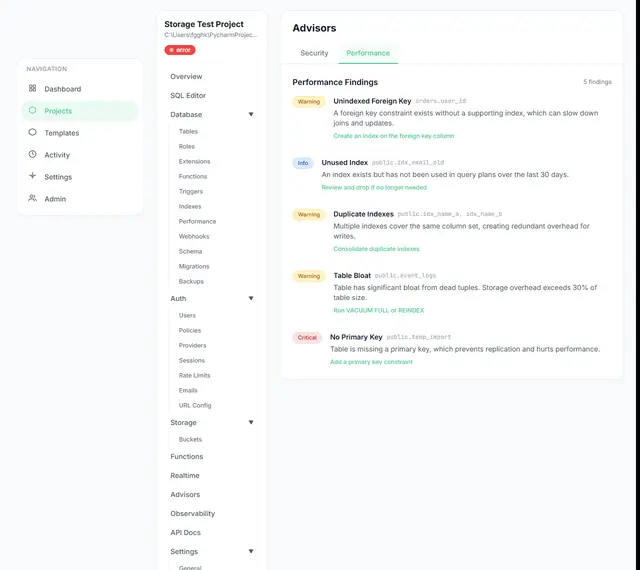Screen dimensions: 640x570
Task: Open the API Docs page
Action: (x=185, y=532)
